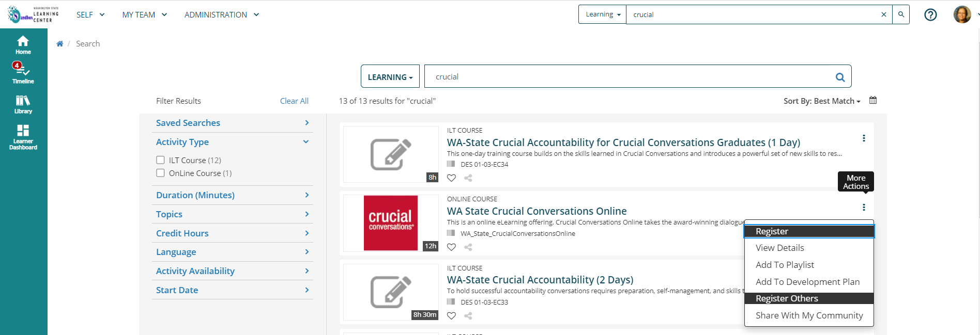
Task: Open the Sort By Best Match dropdown
Action: click(822, 101)
